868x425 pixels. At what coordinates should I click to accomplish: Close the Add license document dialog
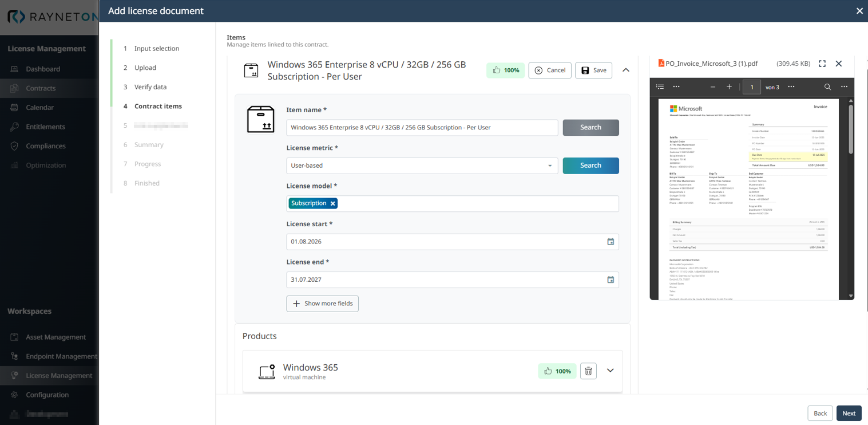(x=859, y=11)
